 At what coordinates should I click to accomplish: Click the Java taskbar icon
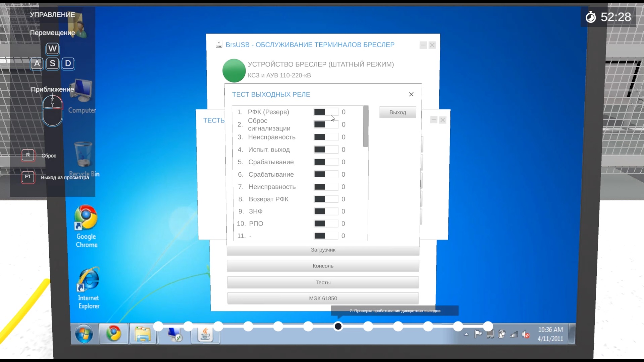click(205, 334)
